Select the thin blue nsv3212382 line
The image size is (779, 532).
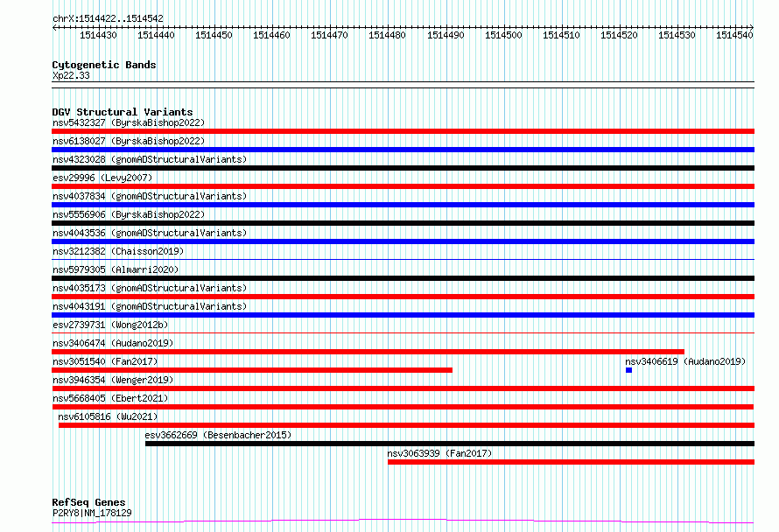[403, 259]
